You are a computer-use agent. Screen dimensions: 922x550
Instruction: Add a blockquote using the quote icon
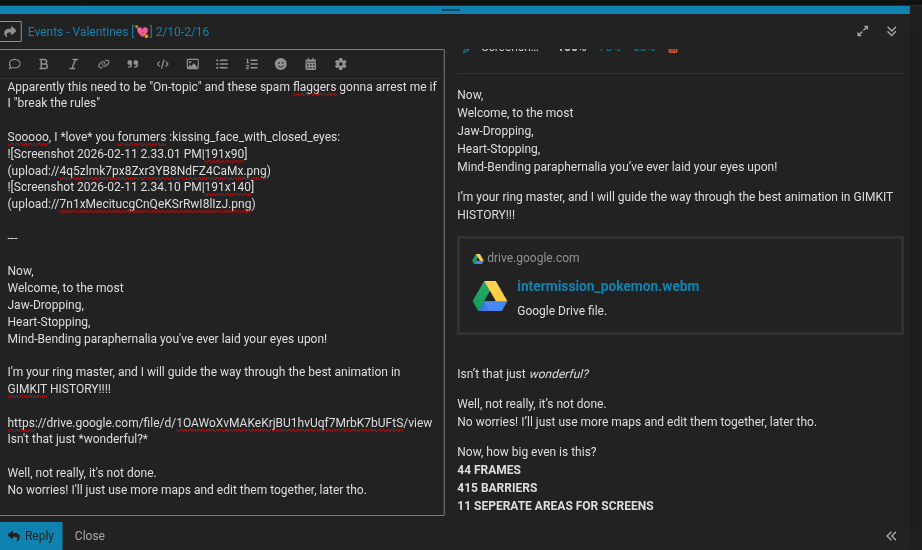[x=132, y=64]
